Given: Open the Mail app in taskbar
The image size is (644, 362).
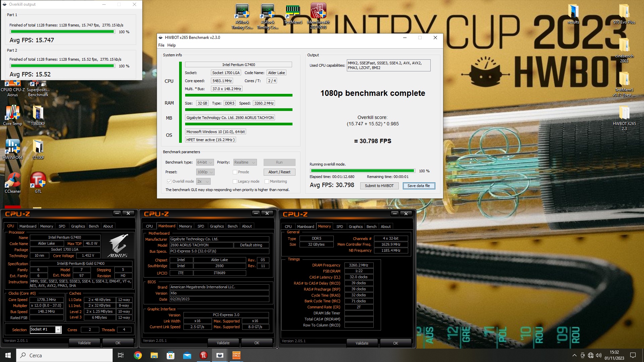Looking at the screenshot, I should click(187, 355).
